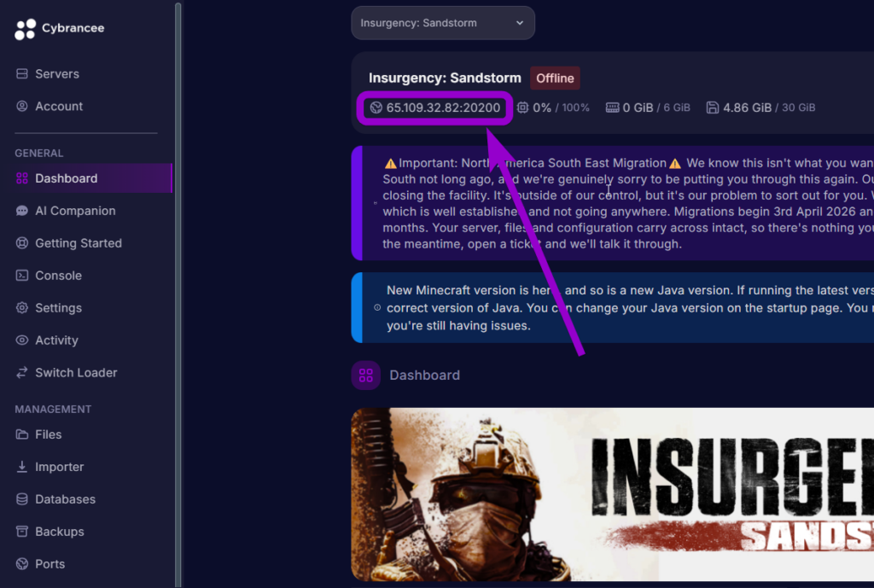The image size is (874, 588).
Task: Click the Servers icon in sidebar
Action: pos(21,73)
